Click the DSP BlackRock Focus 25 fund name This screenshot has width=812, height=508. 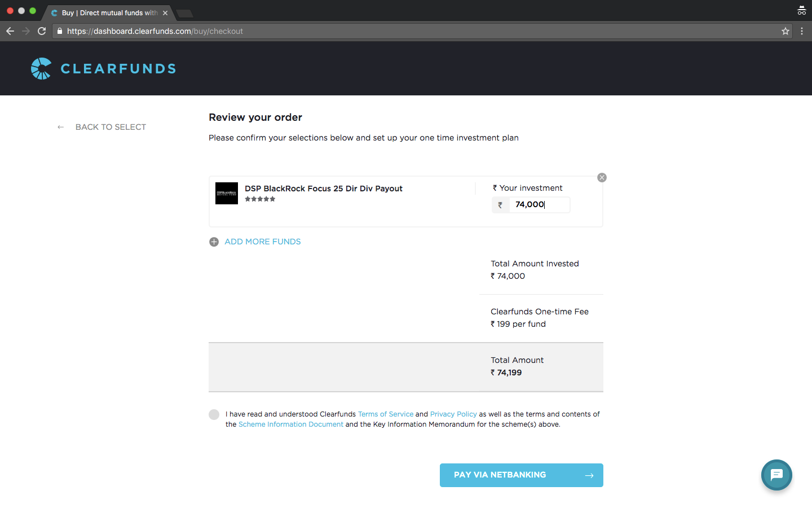[x=324, y=189]
